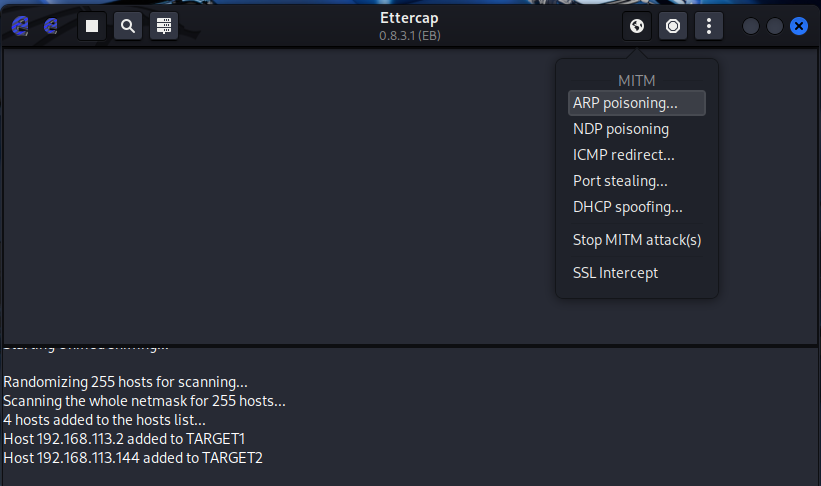This screenshot has width=821, height=486.
Task: Open the three-dot Ettercap menu
Action: 708,26
